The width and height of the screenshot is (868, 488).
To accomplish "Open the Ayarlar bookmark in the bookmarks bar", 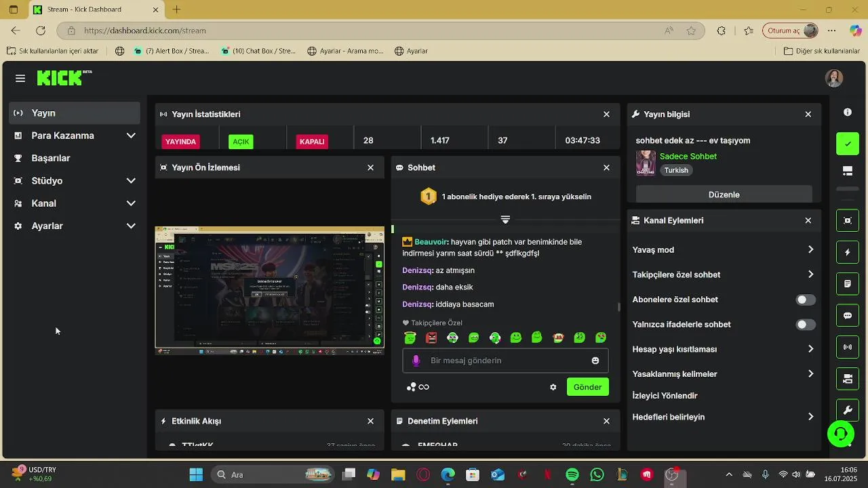I will 411,51.
